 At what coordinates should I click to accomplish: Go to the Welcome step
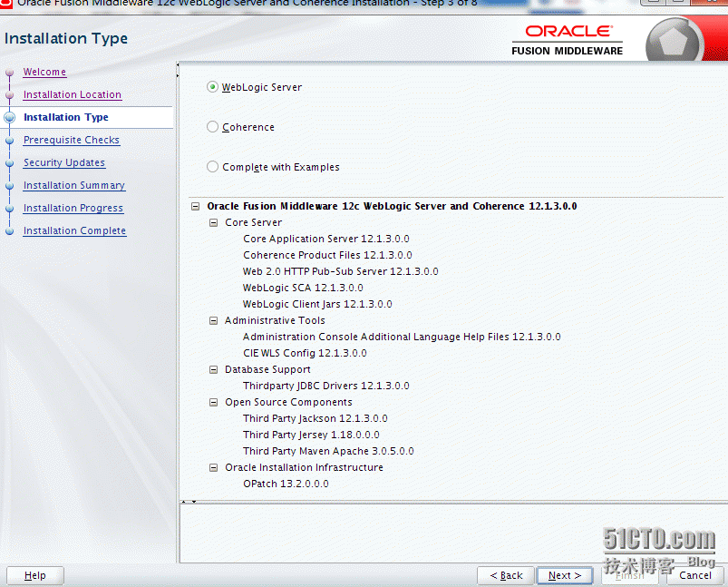click(44, 72)
